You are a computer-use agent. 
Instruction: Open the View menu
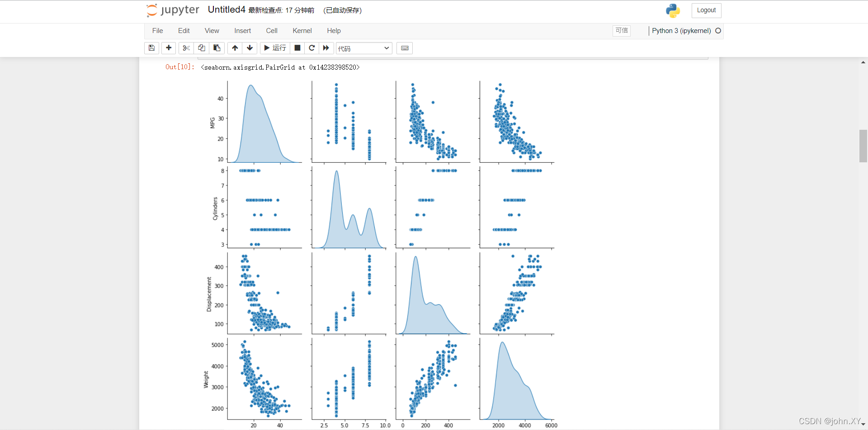pos(212,31)
